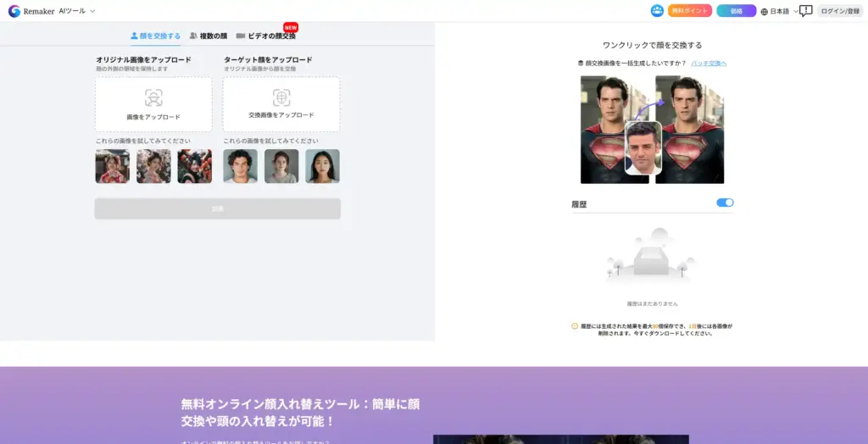Select curly-haired man target face sample

(x=240, y=166)
